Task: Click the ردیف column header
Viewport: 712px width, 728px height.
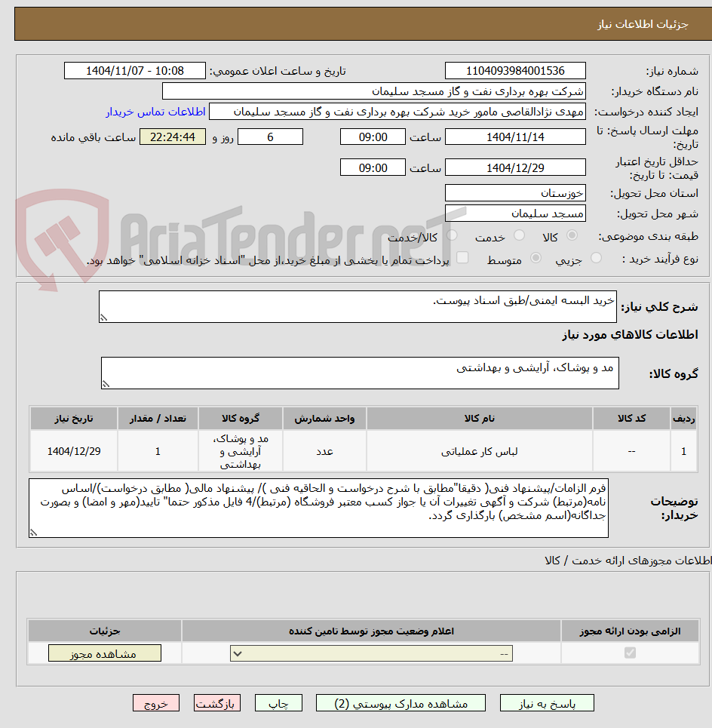Action: click(x=683, y=419)
